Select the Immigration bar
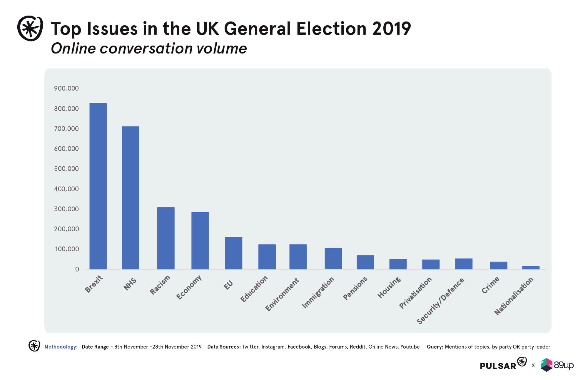Image resolution: width=588 pixels, height=380 pixels. (333, 259)
